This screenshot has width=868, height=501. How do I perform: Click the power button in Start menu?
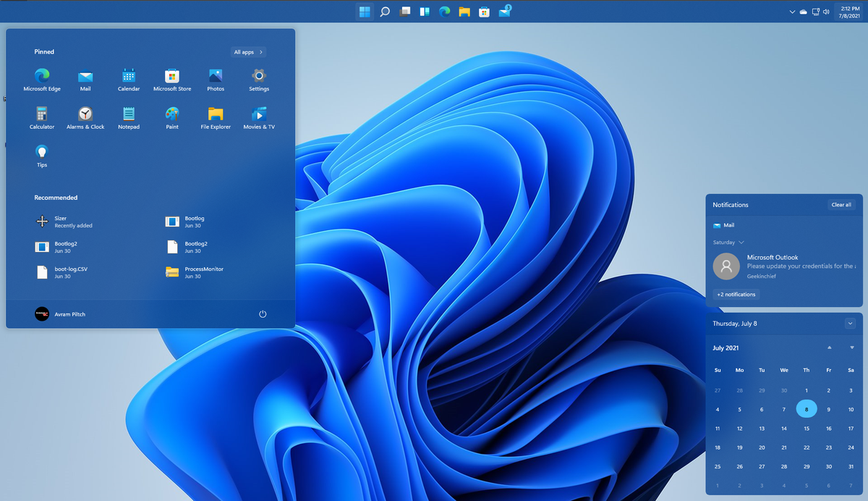coord(262,313)
